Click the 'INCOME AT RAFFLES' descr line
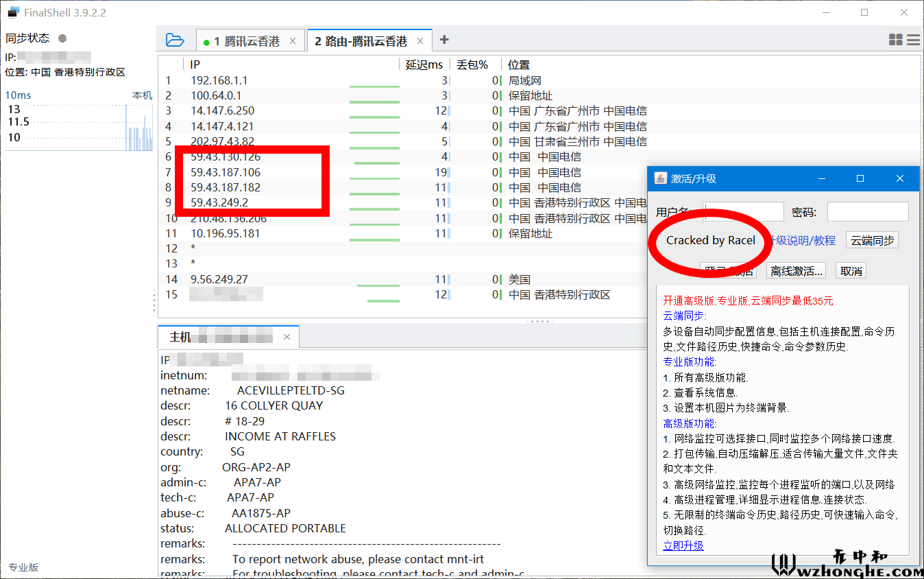Viewport: 924px width, 579px height. [x=280, y=436]
